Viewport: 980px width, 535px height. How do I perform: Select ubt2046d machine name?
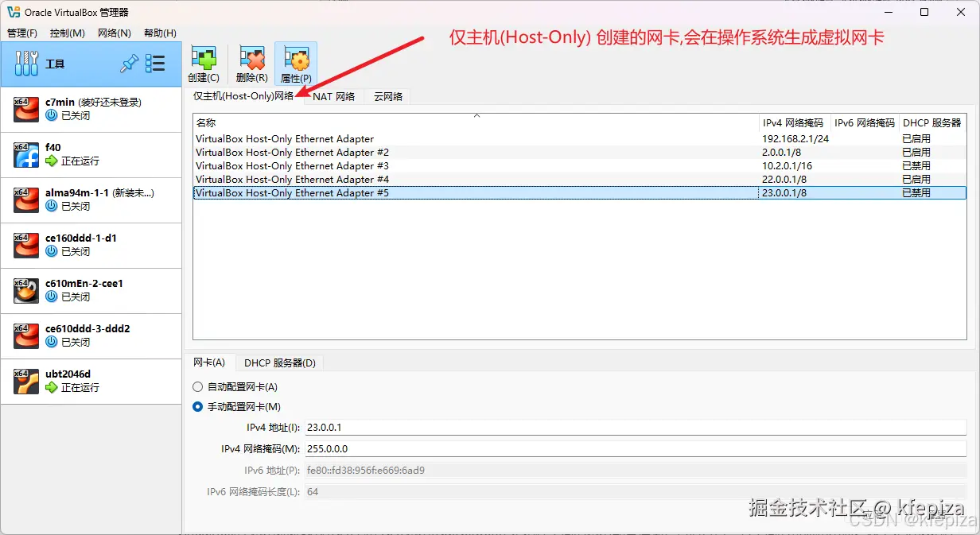click(68, 374)
